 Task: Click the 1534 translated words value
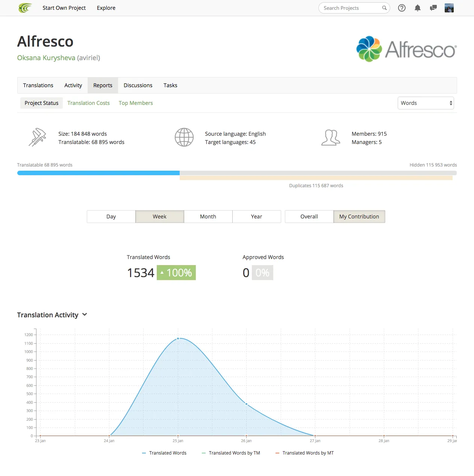[141, 273]
